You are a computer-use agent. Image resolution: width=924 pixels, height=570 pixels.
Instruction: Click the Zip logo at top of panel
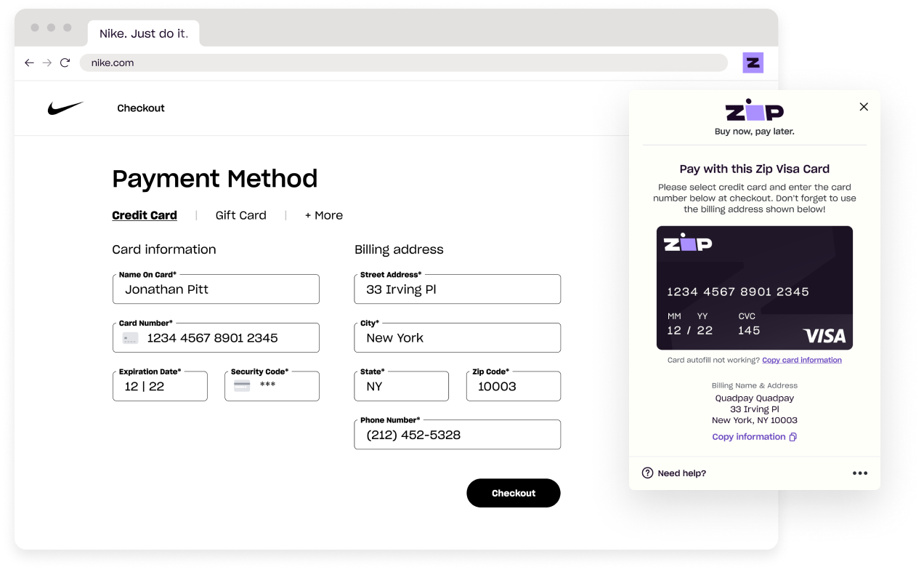[x=755, y=111]
